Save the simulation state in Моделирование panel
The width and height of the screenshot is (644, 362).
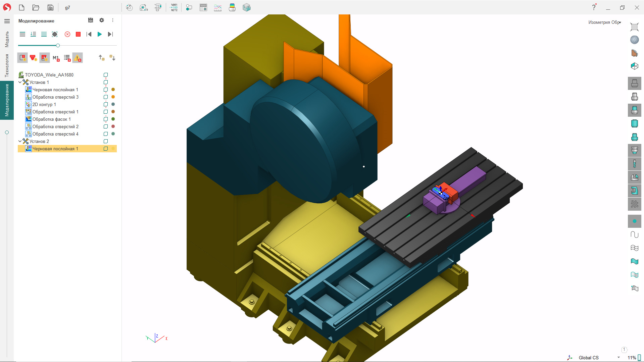click(90, 20)
